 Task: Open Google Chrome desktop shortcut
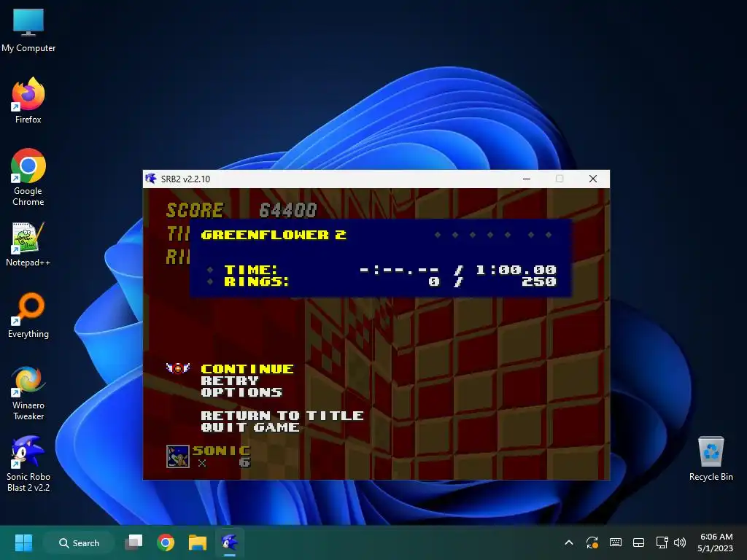point(28,176)
